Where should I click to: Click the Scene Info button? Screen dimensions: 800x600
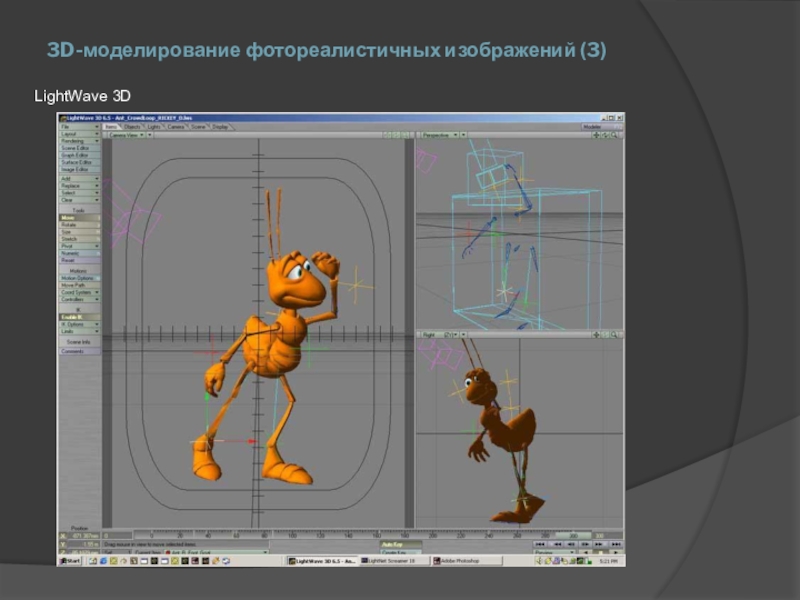(80, 342)
